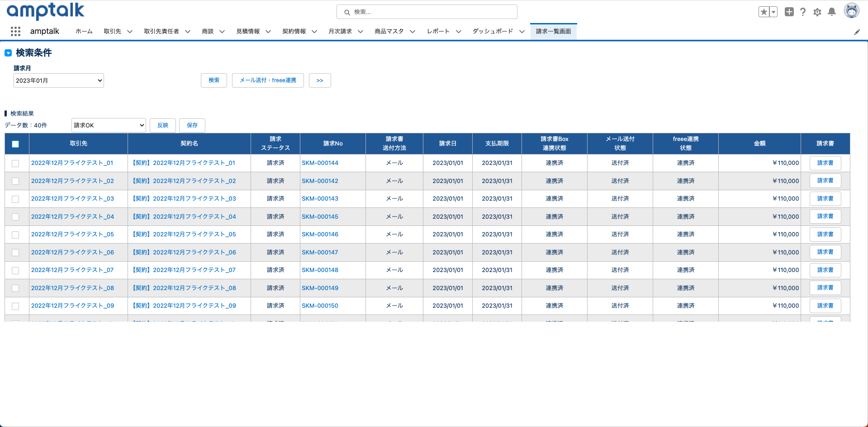
Task: Open account link 2022年12月フライクテスト_08
Action: (x=72, y=288)
